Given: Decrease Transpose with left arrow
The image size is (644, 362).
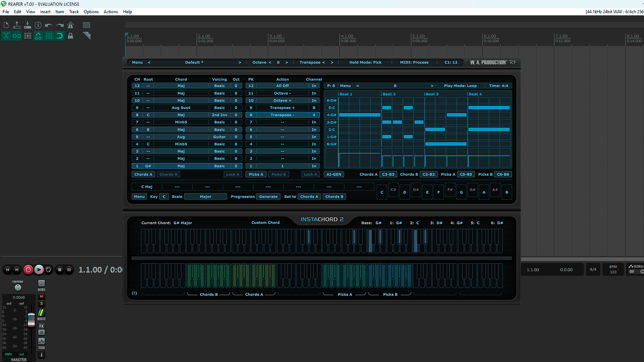Looking at the screenshot, I should coord(324,62).
